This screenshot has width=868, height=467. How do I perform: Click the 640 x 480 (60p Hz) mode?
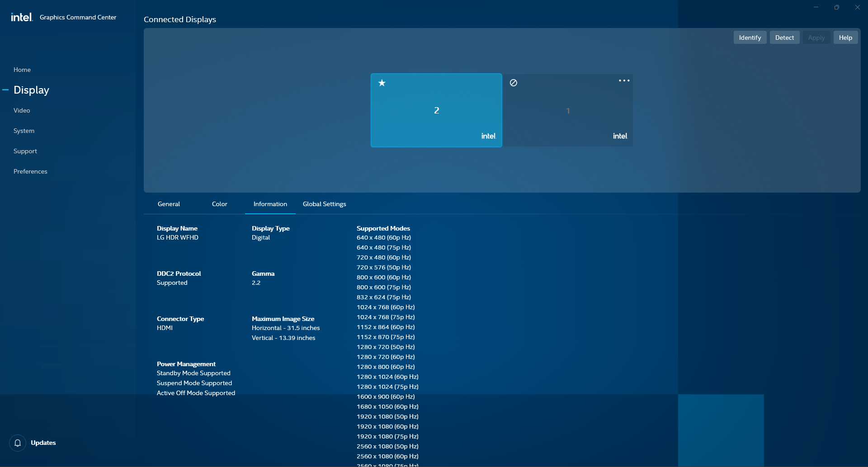[384, 237]
